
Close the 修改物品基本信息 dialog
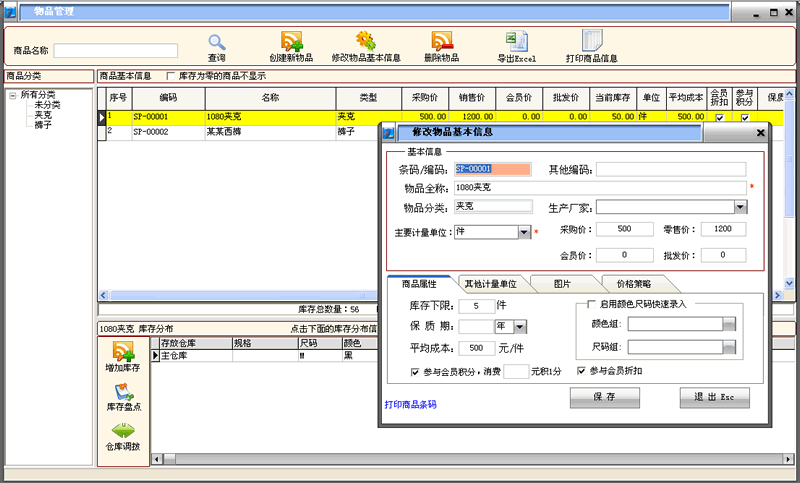point(760,133)
